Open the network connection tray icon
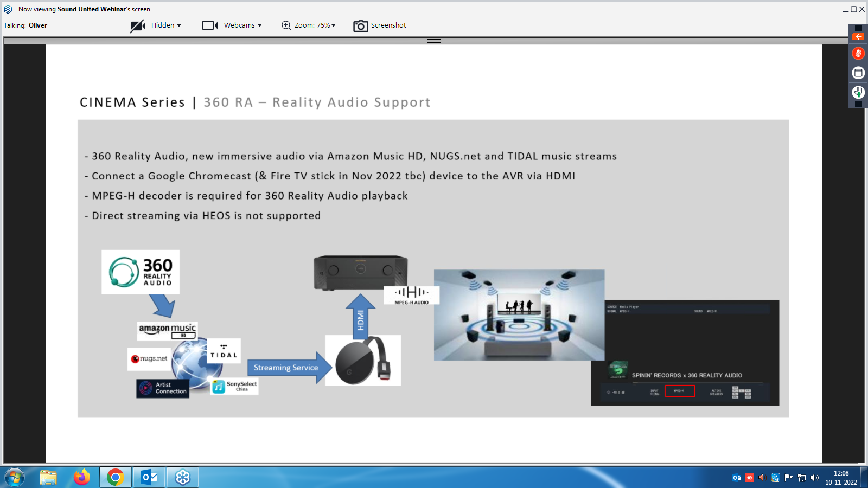 802,478
